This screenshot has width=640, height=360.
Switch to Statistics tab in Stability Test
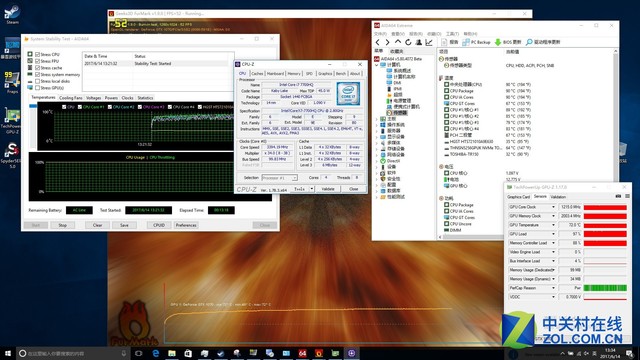[145, 98]
